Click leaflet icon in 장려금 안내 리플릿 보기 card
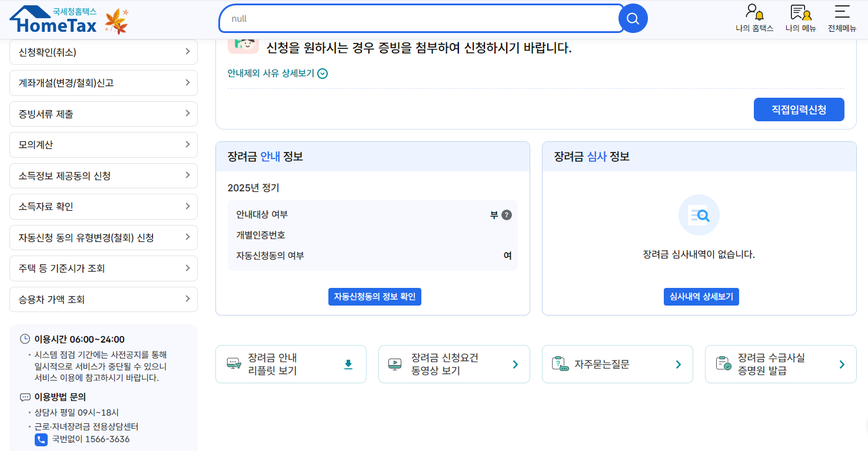868x451 pixels. click(x=234, y=364)
